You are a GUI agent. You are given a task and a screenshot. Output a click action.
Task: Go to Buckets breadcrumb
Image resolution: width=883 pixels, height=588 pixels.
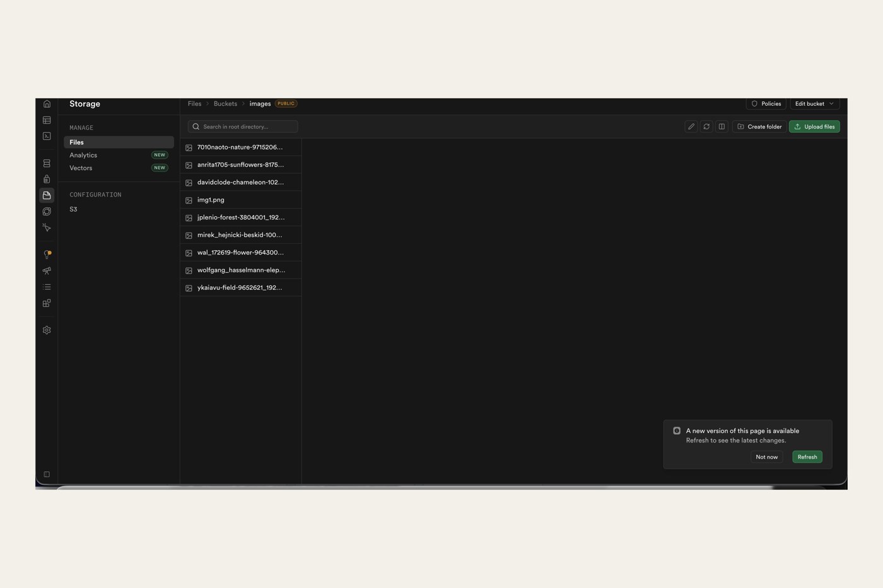click(225, 104)
